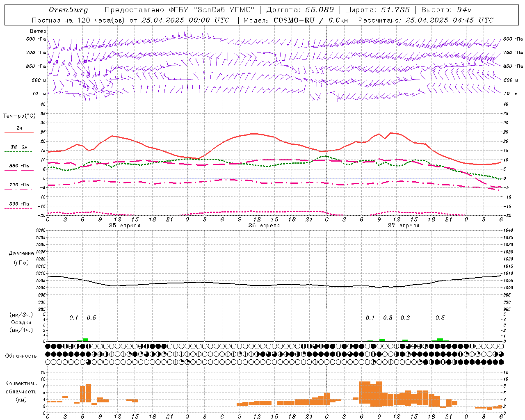Click the '27 апреля' date label
This screenshot has height=420, width=525.
pyautogui.click(x=403, y=226)
